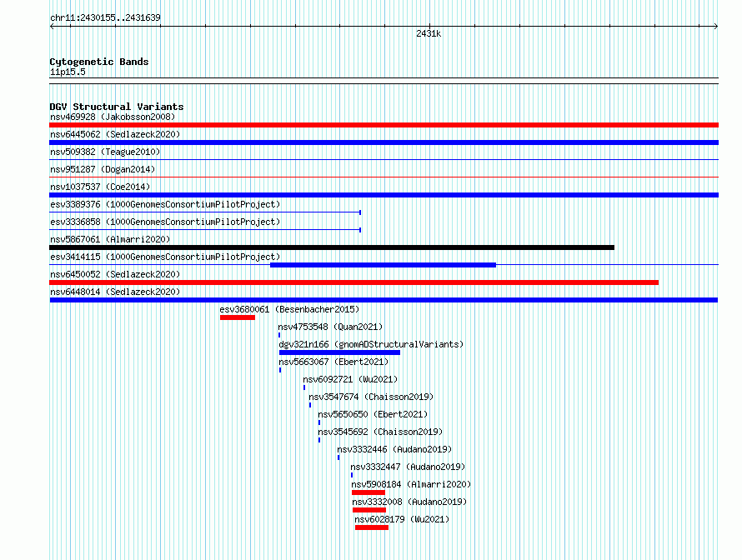Click nsv3547674 (Chaisson2019) label
Image resolution: width=742 pixels, height=560 pixels.
[371, 397]
